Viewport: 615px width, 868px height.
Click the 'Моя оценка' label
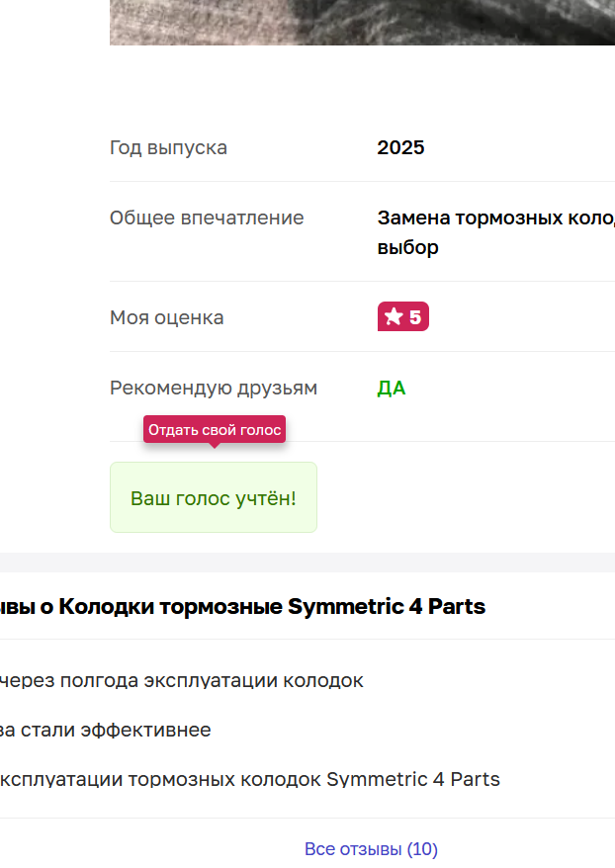[167, 317]
